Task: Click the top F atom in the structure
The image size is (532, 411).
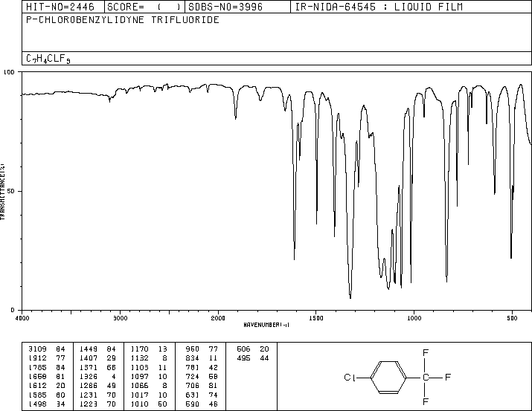Action: pos(426,353)
